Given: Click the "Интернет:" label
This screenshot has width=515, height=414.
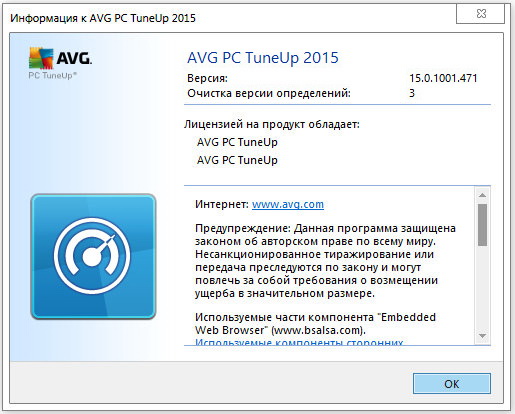Looking at the screenshot, I should [x=222, y=204].
